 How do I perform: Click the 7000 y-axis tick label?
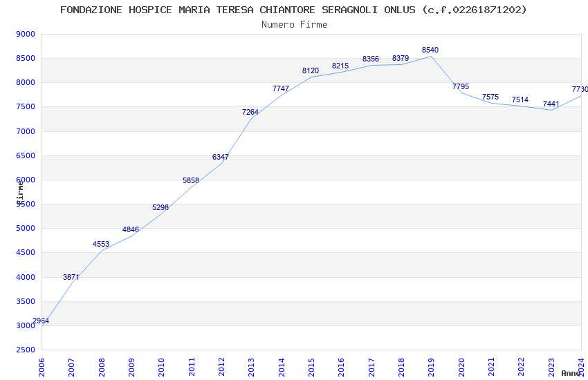26,131
